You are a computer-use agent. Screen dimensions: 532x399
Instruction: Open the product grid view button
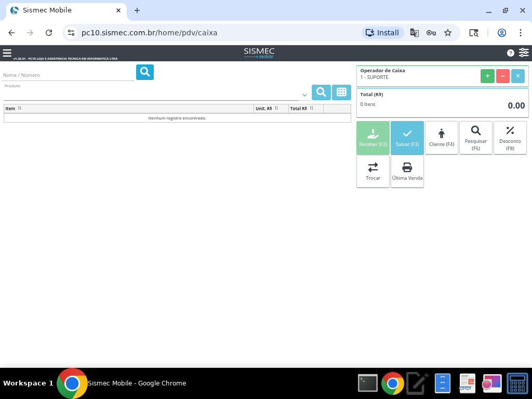[x=341, y=92]
